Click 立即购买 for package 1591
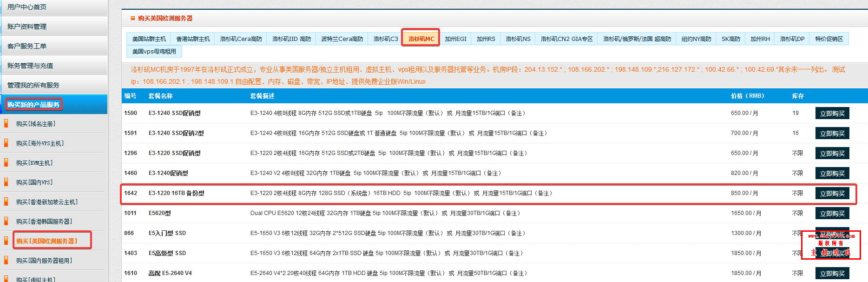The height and width of the screenshot is (282, 868). [x=832, y=134]
